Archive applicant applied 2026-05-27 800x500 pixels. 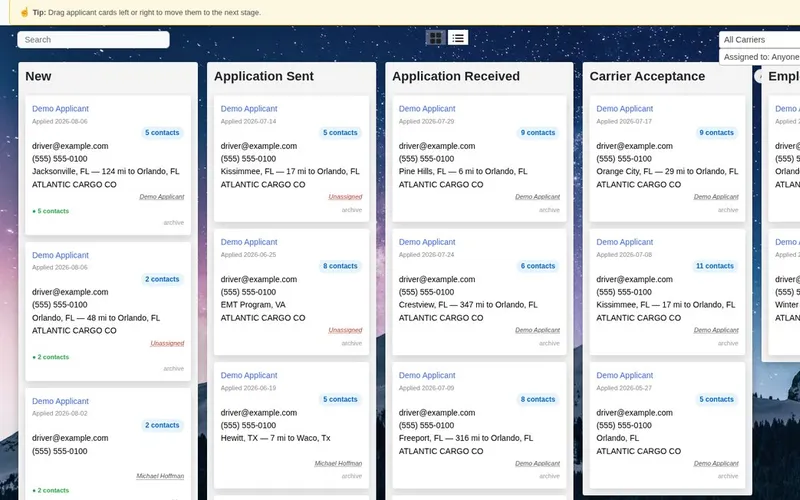pos(728,476)
